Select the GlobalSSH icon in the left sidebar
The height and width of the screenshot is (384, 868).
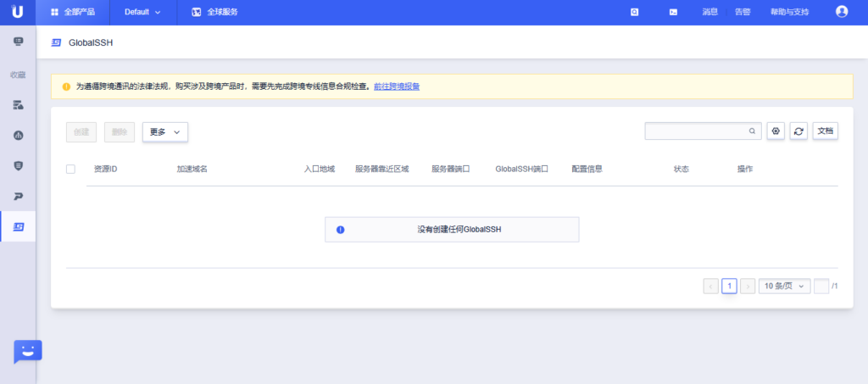coord(18,226)
